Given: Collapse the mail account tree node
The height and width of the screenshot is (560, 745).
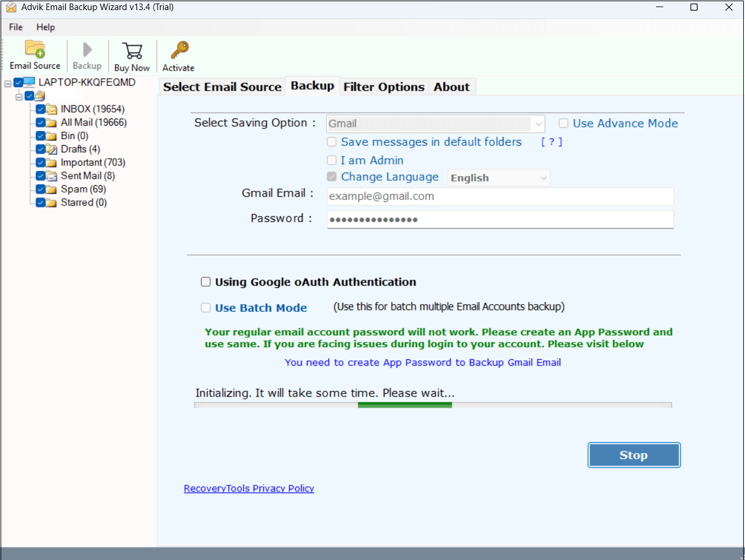Looking at the screenshot, I should click(x=18, y=96).
